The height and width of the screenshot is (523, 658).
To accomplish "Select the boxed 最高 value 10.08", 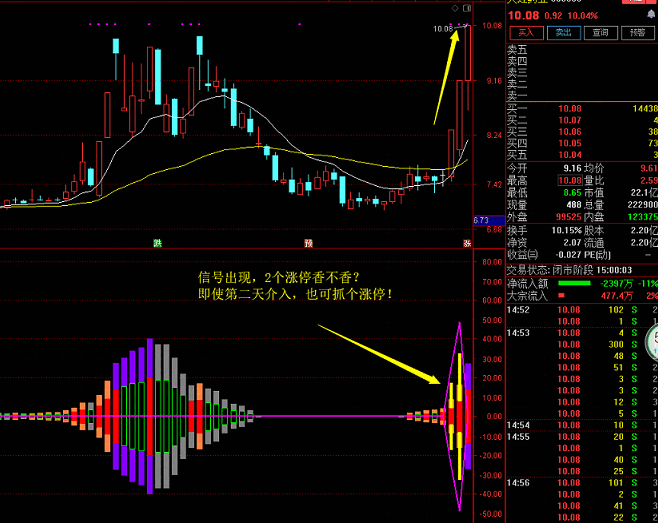I will pyautogui.click(x=570, y=180).
